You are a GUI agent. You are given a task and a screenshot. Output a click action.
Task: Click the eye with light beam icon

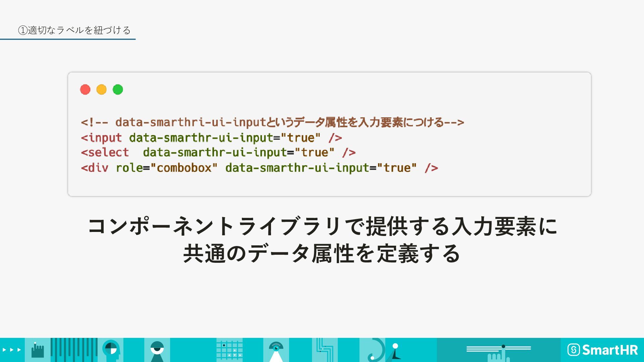point(276,351)
